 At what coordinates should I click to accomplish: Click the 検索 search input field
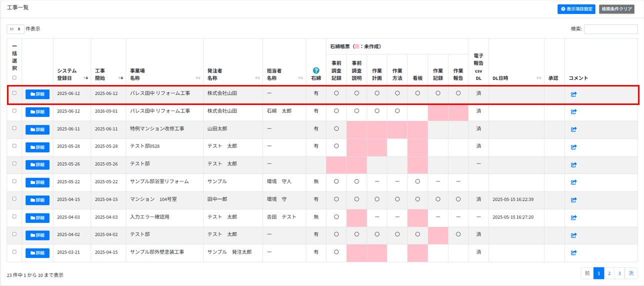click(610, 29)
